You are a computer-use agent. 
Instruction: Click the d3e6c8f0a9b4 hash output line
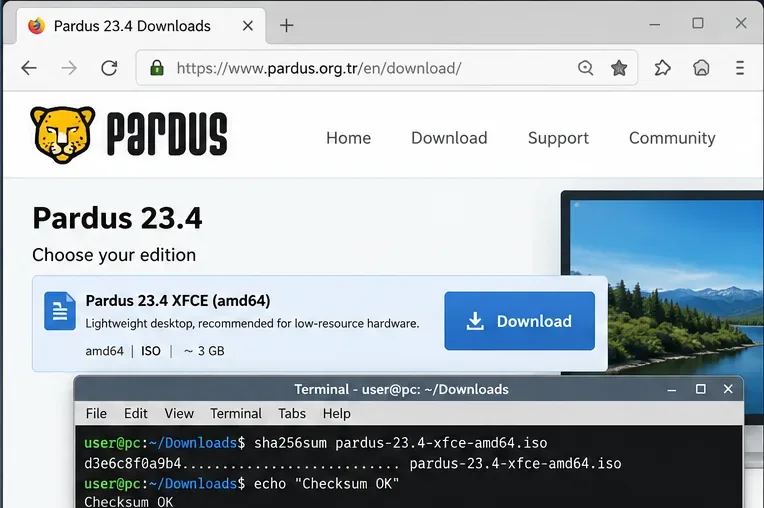[x=353, y=463]
